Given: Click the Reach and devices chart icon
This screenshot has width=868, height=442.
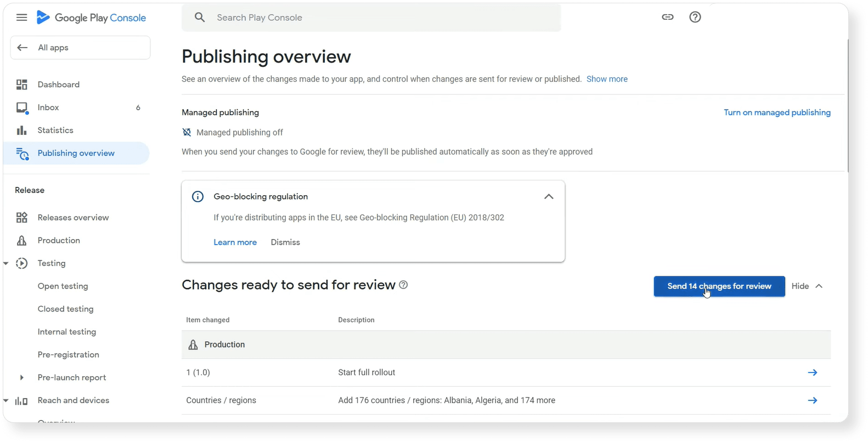Looking at the screenshot, I should (21, 401).
